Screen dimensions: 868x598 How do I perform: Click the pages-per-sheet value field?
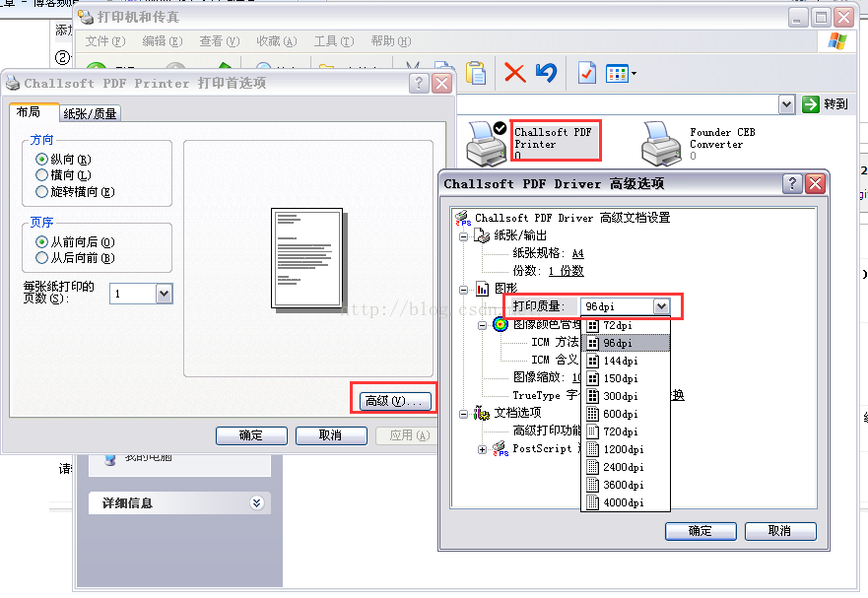[x=133, y=294]
